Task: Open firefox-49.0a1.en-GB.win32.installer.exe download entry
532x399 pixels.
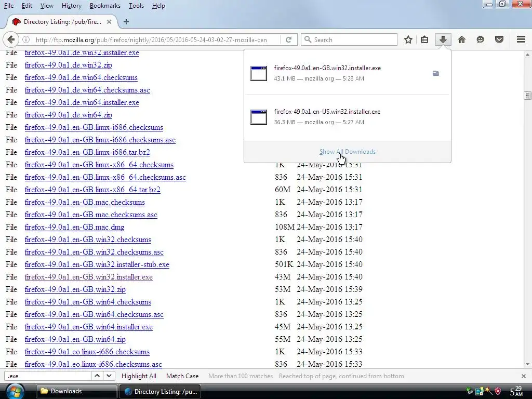Action: click(x=348, y=73)
